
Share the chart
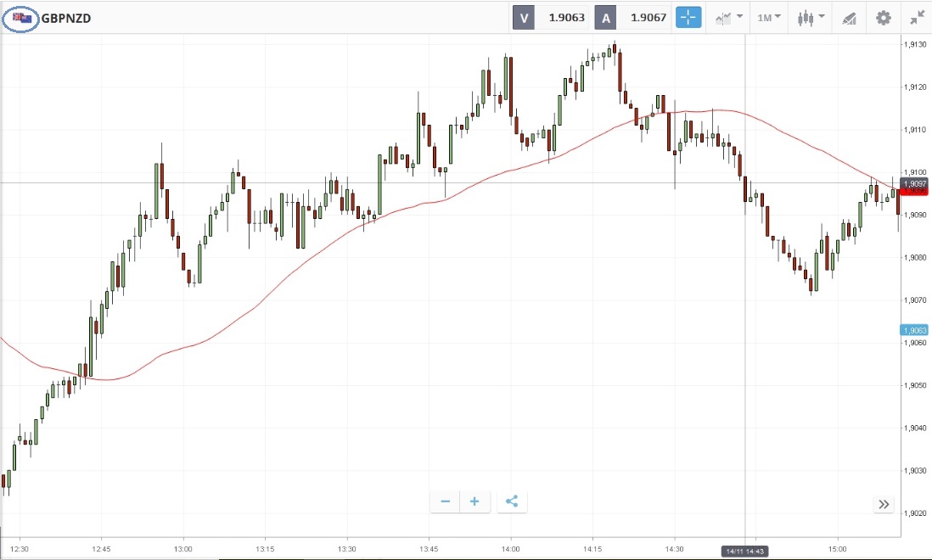pyautogui.click(x=512, y=501)
